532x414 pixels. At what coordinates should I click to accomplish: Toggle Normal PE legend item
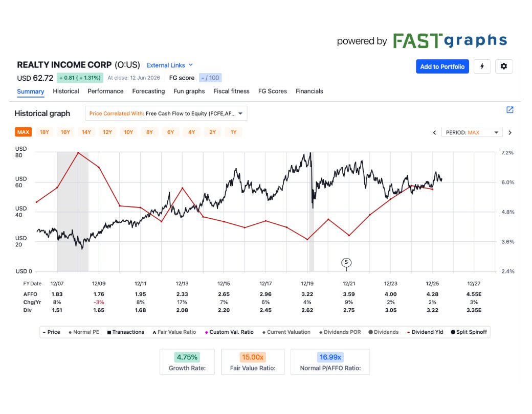tap(84, 332)
